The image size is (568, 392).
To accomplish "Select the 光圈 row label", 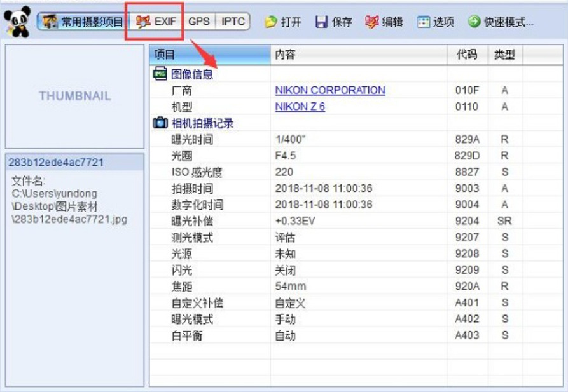I will click(x=181, y=156).
